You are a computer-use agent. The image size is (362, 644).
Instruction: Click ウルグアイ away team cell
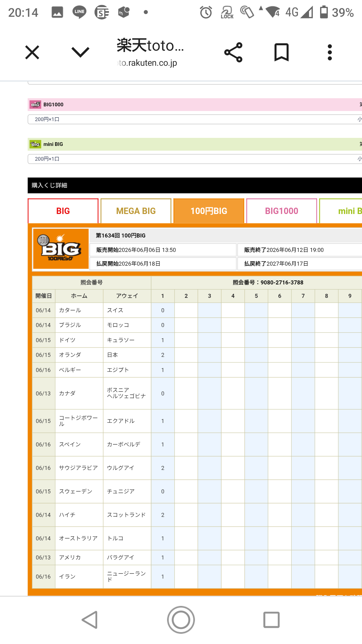pyautogui.click(x=127, y=468)
